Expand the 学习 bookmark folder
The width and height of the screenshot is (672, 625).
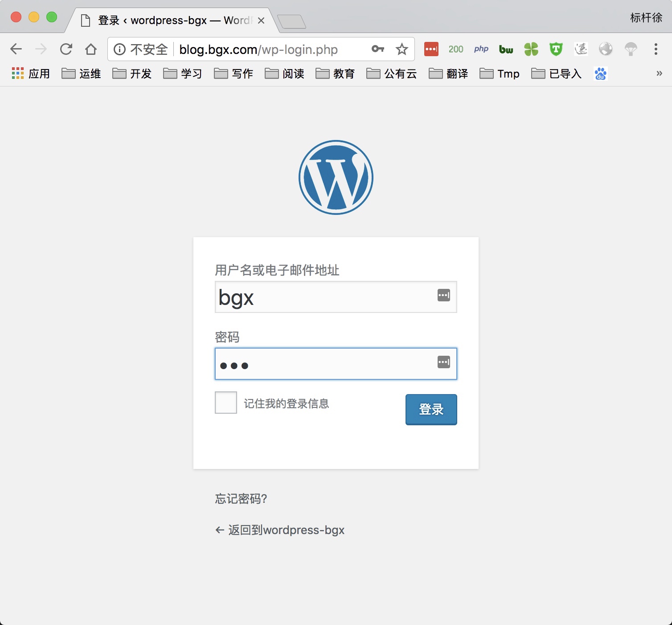tap(183, 74)
